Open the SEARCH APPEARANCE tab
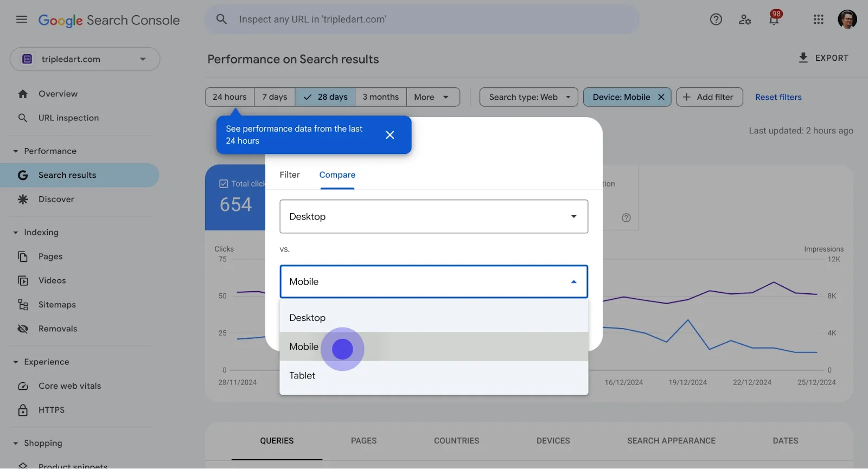This screenshot has height=469, width=868. click(x=671, y=441)
